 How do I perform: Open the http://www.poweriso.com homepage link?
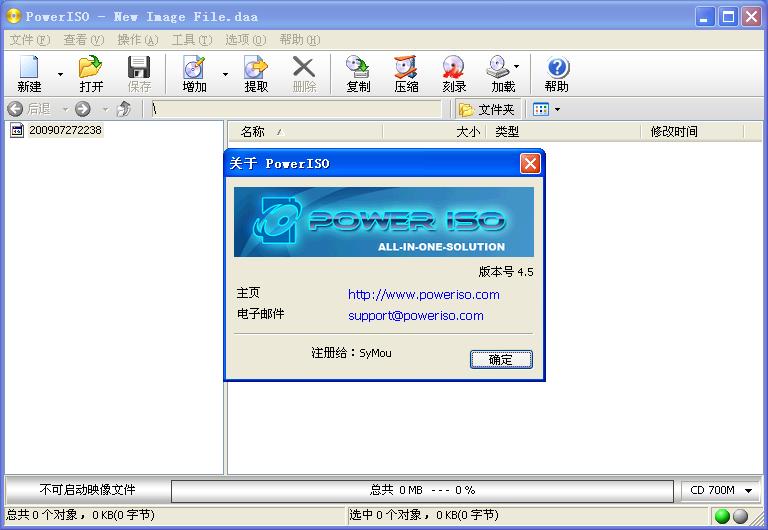tap(424, 294)
